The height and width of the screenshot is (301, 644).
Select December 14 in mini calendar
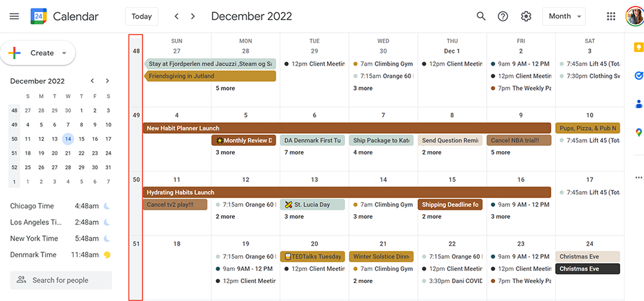coord(68,139)
